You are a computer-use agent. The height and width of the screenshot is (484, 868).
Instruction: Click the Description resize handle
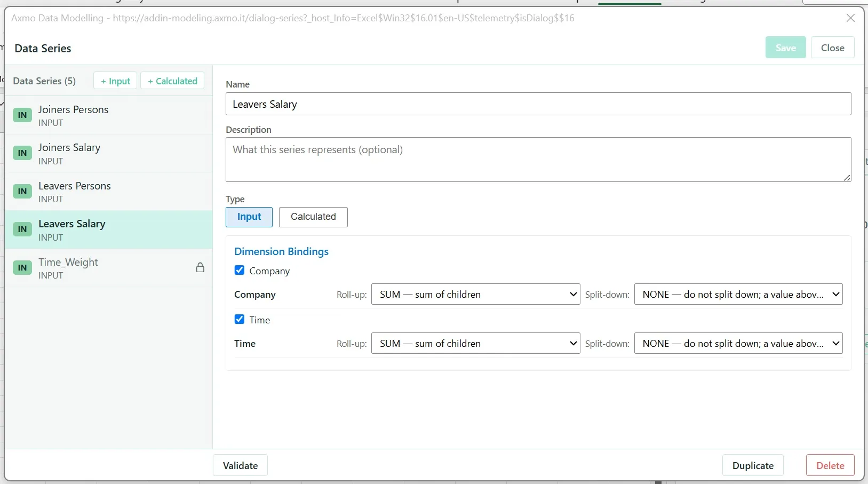pyautogui.click(x=847, y=178)
